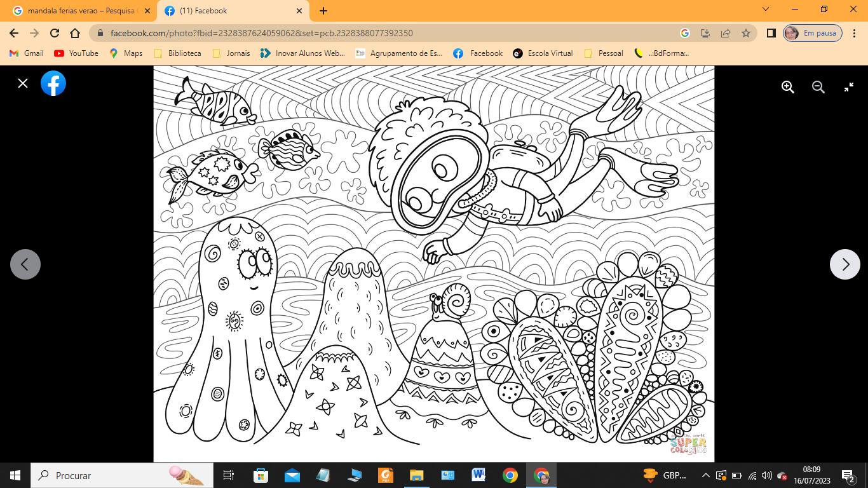Zoom out of the photo

point(818,87)
